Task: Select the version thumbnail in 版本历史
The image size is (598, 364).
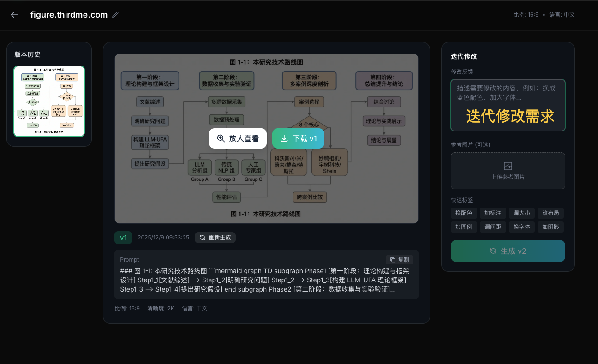Action: tap(49, 101)
